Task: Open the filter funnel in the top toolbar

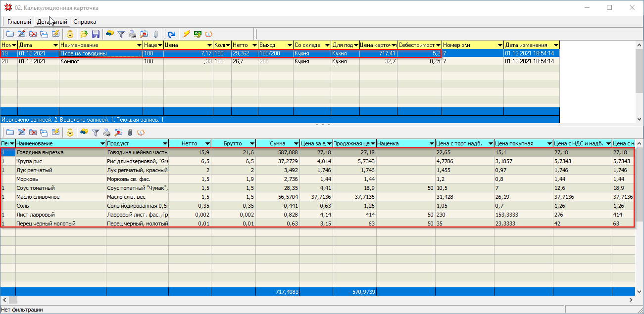Action: [x=121, y=34]
